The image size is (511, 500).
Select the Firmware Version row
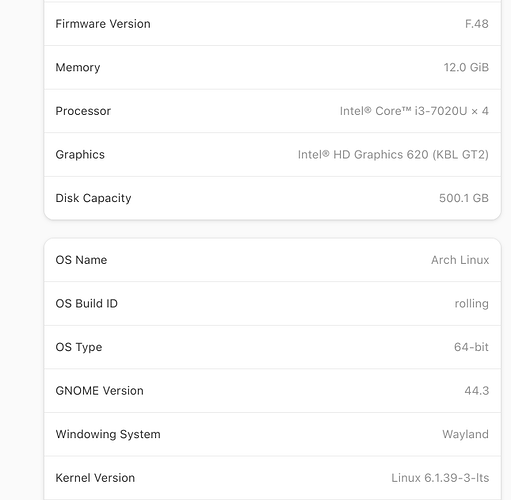point(272,24)
